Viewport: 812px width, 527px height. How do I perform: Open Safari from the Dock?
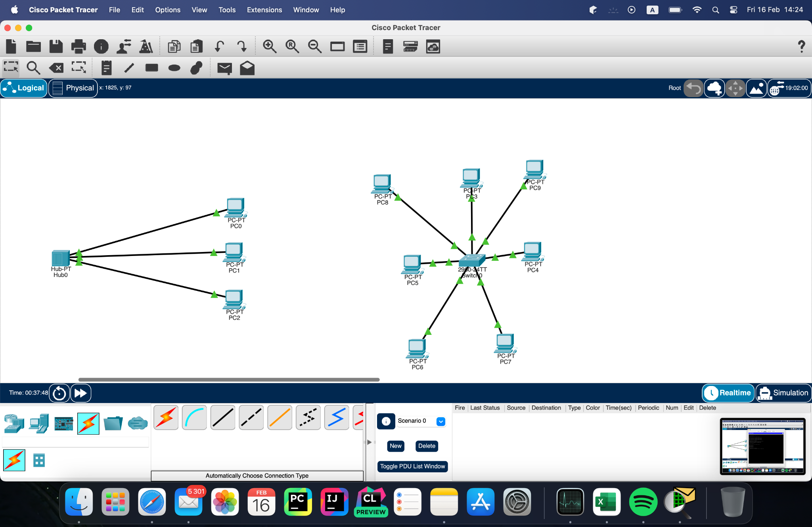point(152,502)
